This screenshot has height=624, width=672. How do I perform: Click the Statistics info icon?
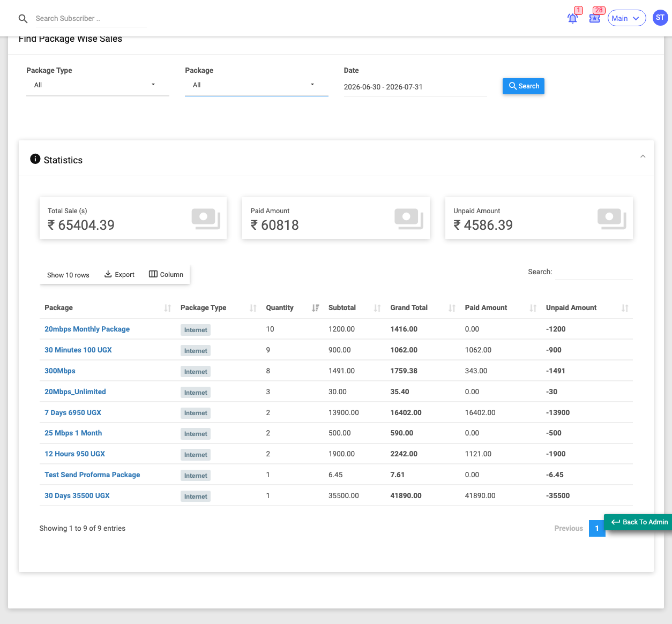tap(35, 159)
